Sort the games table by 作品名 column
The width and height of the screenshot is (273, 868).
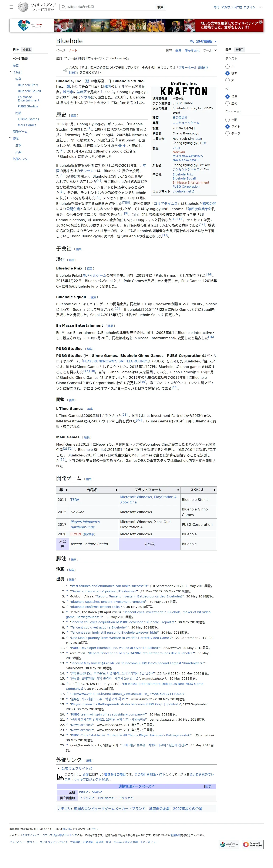point(116,490)
